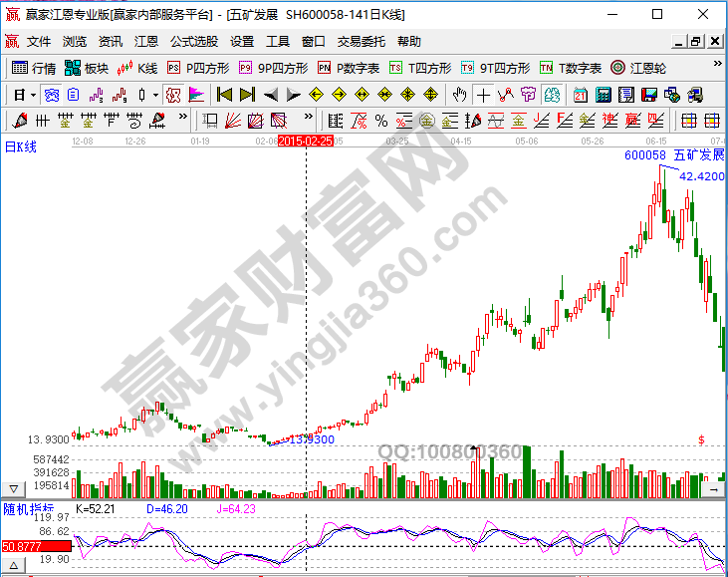Screen dimensions: 728x577
Task: Switch to the K线 candlestick view
Action: point(137,69)
